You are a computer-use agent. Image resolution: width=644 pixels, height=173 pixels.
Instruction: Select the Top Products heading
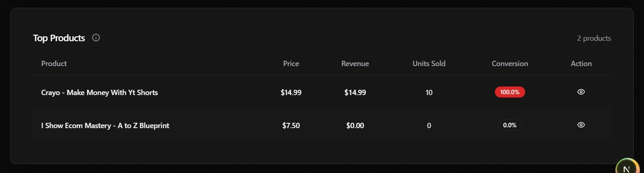59,38
